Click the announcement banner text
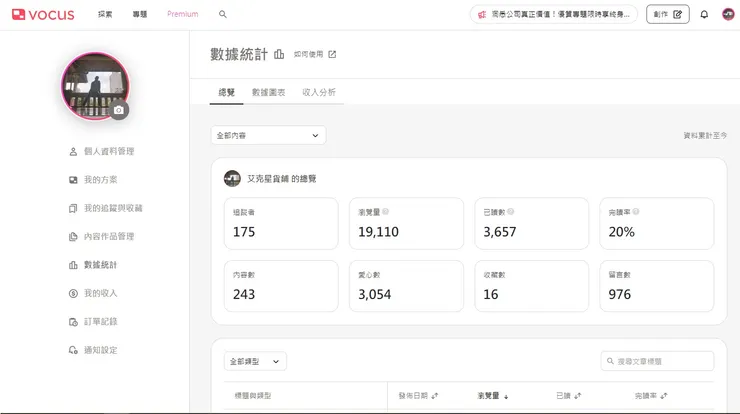This screenshot has width=740, height=414. click(561, 15)
